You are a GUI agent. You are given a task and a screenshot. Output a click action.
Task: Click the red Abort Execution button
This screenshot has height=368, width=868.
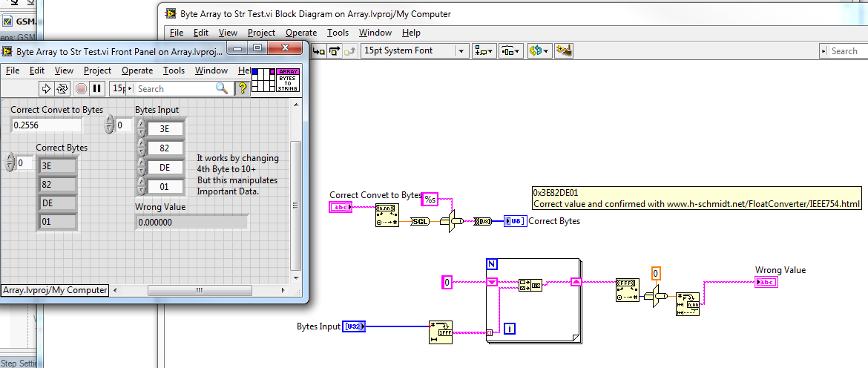tap(82, 88)
